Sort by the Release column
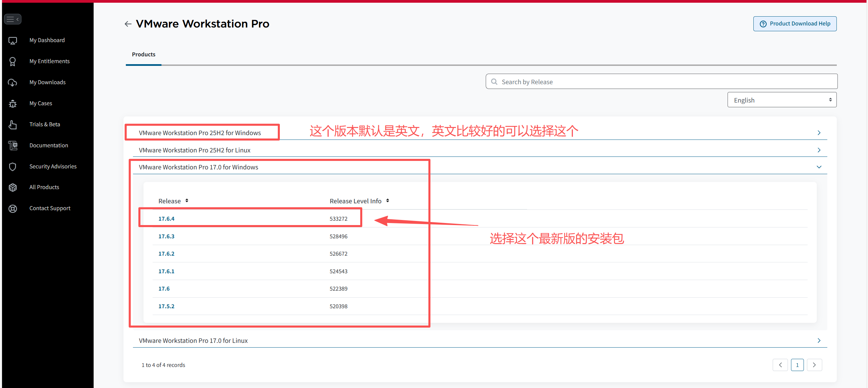The height and width of the screenshot is (388, 868). pyautogui.click(x=187, y=201)
